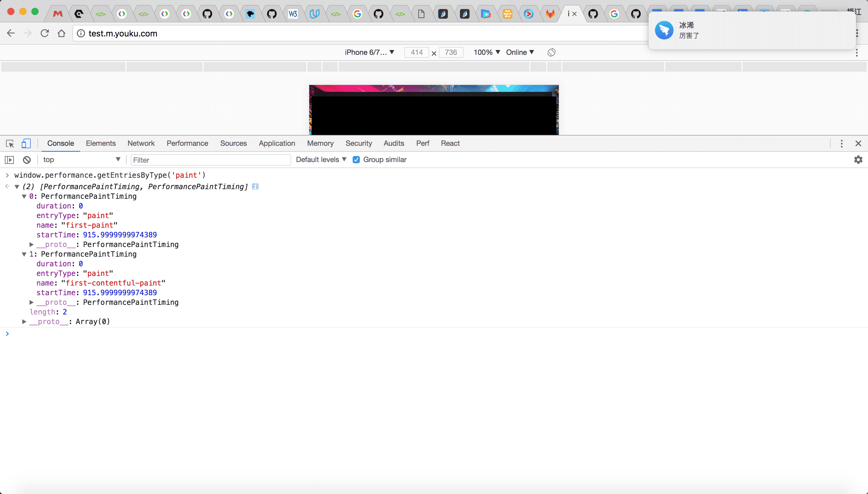Viewport: 868px width, 494px height.
Task: Expand the __proto__: Array(0) node
Action: tap(24, 322)
